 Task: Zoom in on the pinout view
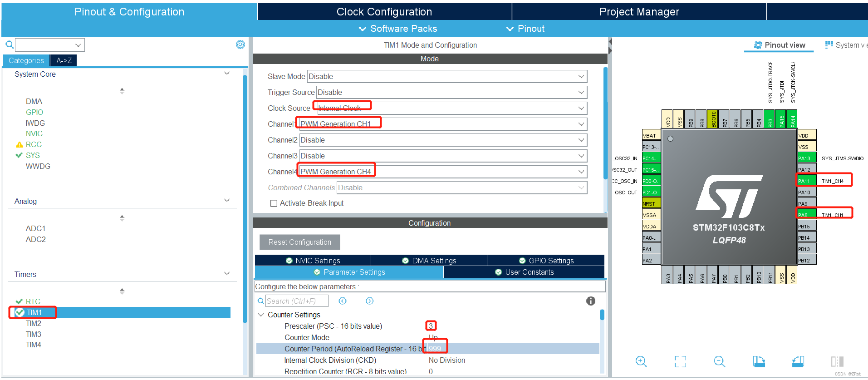(641, 361)
